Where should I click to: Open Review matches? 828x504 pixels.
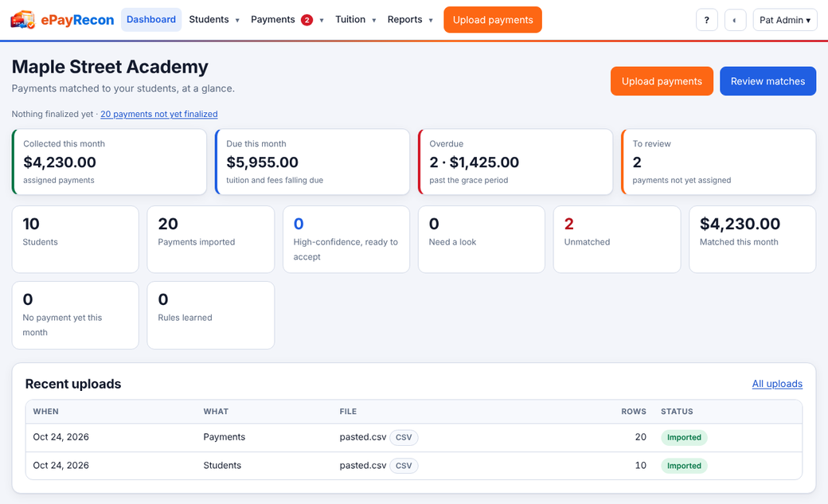[x=767, y=81]
